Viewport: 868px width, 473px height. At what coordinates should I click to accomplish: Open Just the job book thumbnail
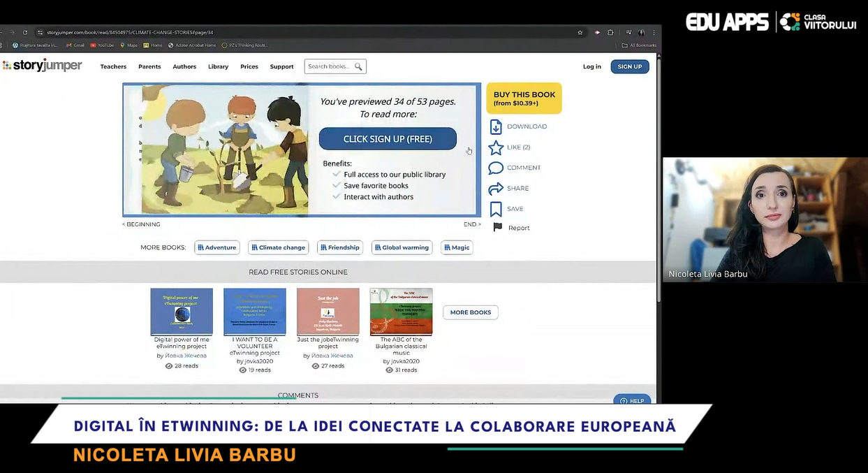(x=328, y=312)
